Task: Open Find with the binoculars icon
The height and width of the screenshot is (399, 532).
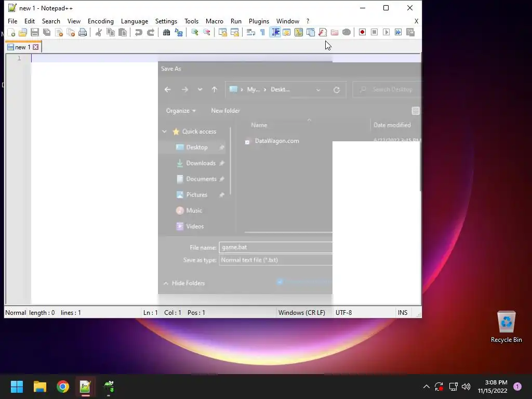Action: 166,32
